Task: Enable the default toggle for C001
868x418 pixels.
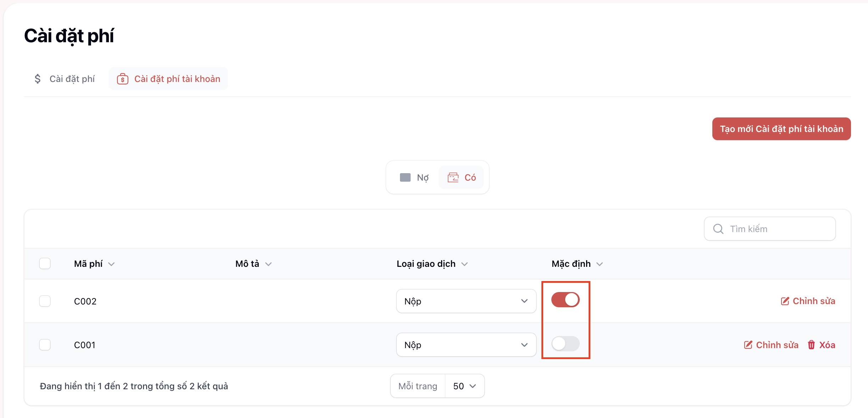Action: point(565,343)
